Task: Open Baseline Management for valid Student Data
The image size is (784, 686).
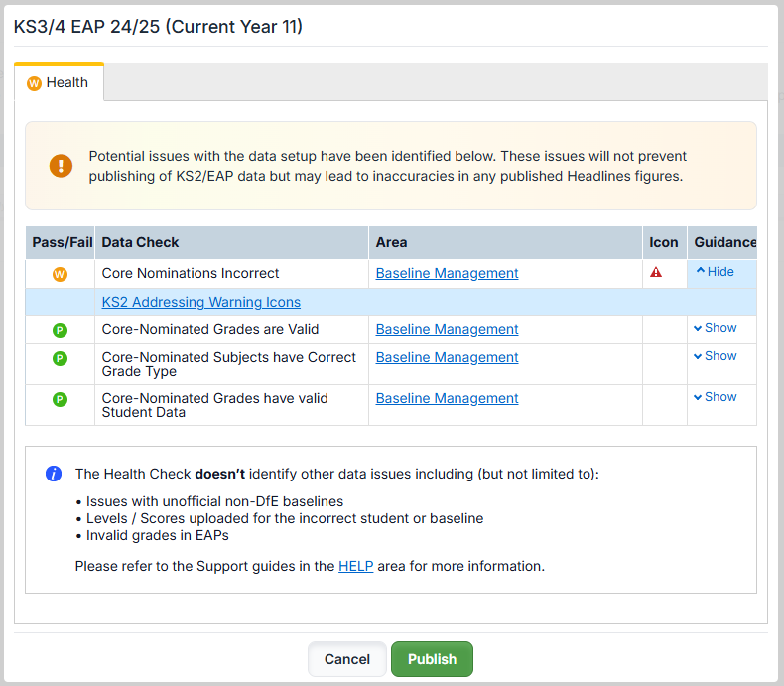Action: pyautogui.click(x=447, y=398)
